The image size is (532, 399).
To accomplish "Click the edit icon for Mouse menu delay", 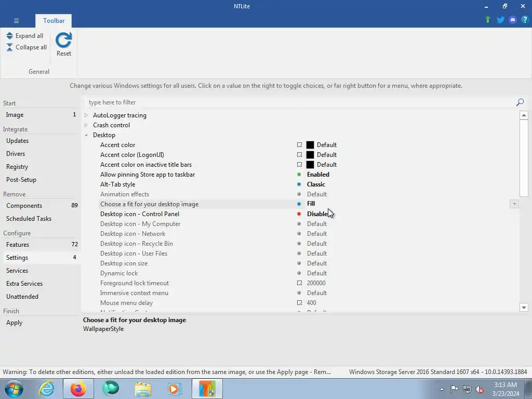I will 299,303.
